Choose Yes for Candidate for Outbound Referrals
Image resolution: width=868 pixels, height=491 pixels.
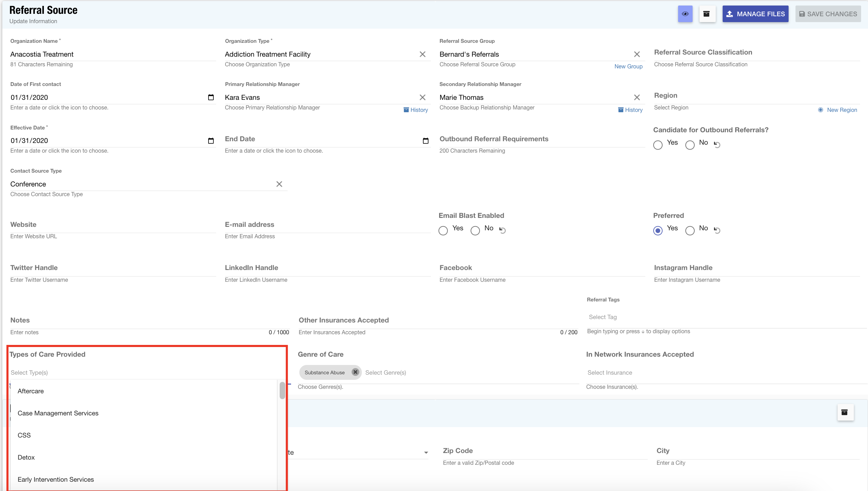point(658,145)
